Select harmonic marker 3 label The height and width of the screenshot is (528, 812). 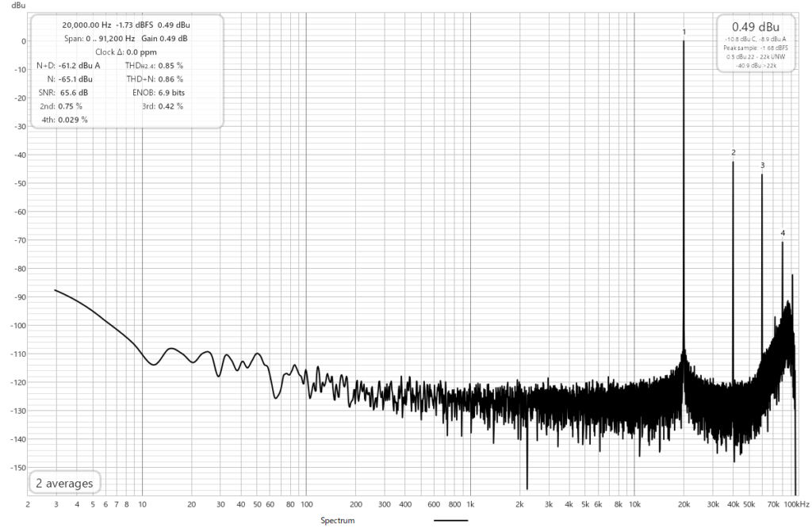click(x=762, y=166)
